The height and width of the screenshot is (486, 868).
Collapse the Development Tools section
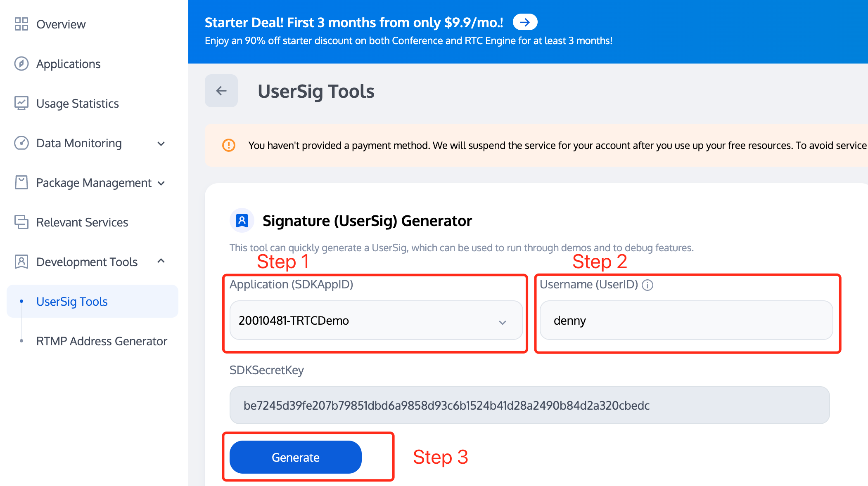pos(161,261)
